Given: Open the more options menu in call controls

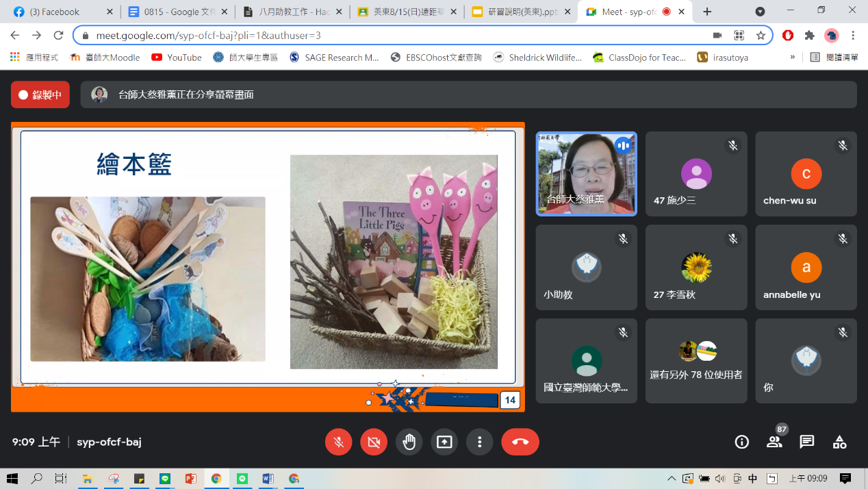Looking at the screenshot, I should (x=479, y=442).
